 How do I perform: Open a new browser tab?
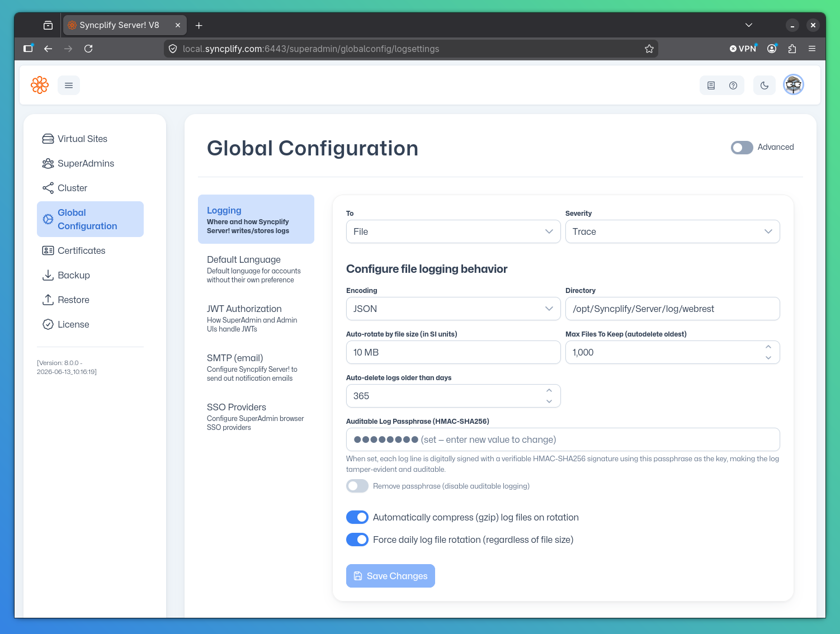(199, 25)
